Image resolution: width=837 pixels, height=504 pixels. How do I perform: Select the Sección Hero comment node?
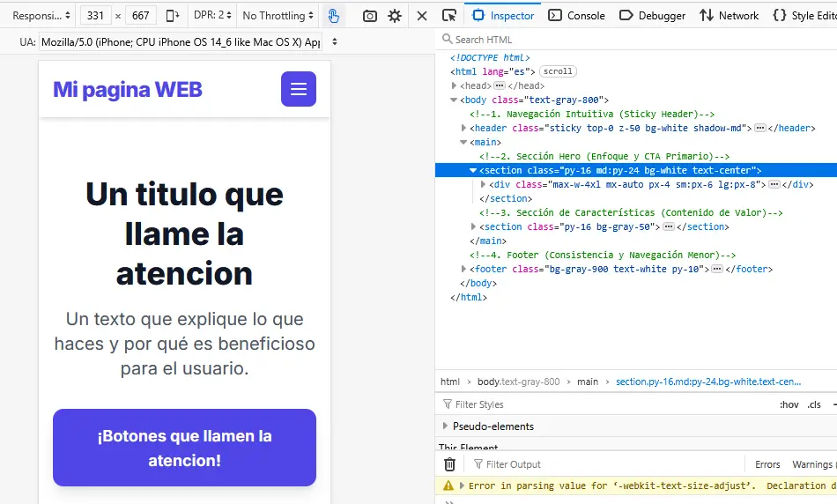click(x=604, y=157)
